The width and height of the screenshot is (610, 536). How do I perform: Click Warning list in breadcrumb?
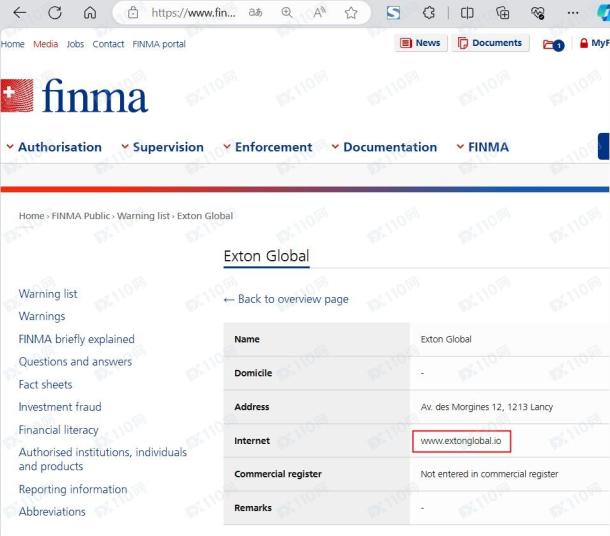(x=144, y=216)
